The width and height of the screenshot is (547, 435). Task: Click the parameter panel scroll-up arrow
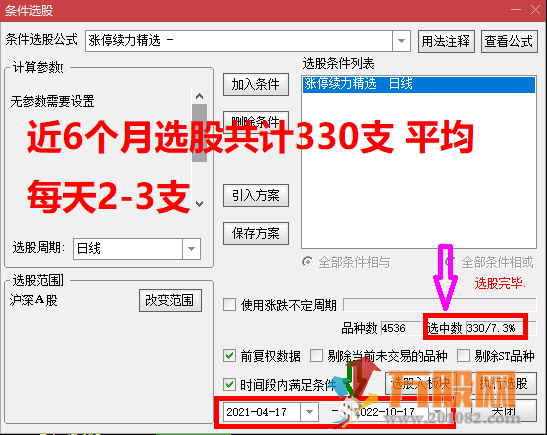click(199, 96)
